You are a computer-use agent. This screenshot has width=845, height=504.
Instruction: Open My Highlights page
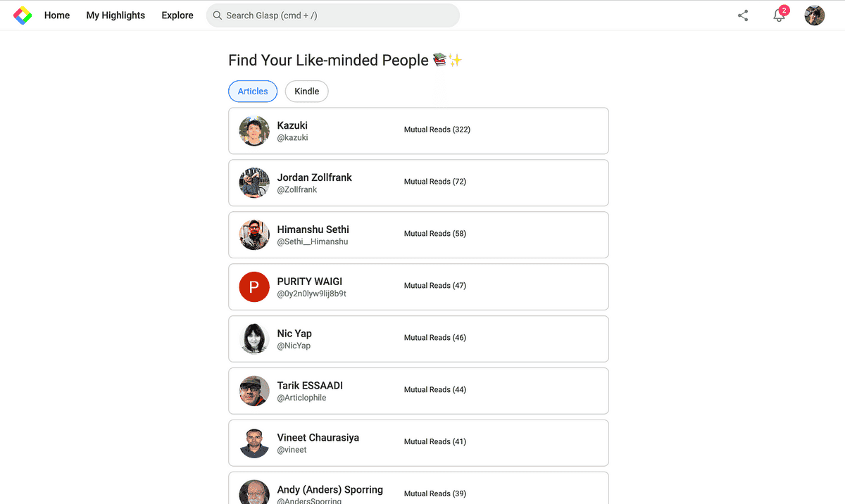(x=115, y=15)
